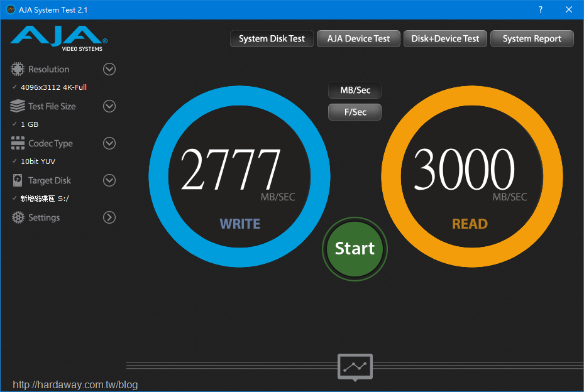The width and height of the screenshot is (584, 392).
Task: Select MB/Sec display units
Action: click(x=355, y=90)
